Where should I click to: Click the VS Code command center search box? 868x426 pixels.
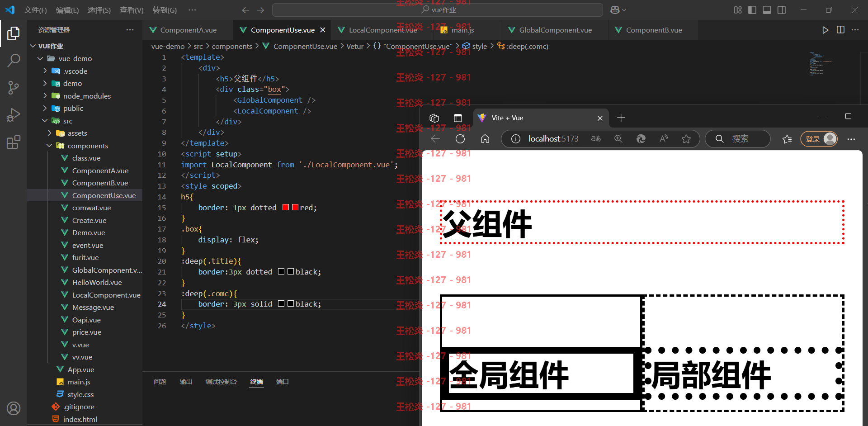tap(438, 10)
